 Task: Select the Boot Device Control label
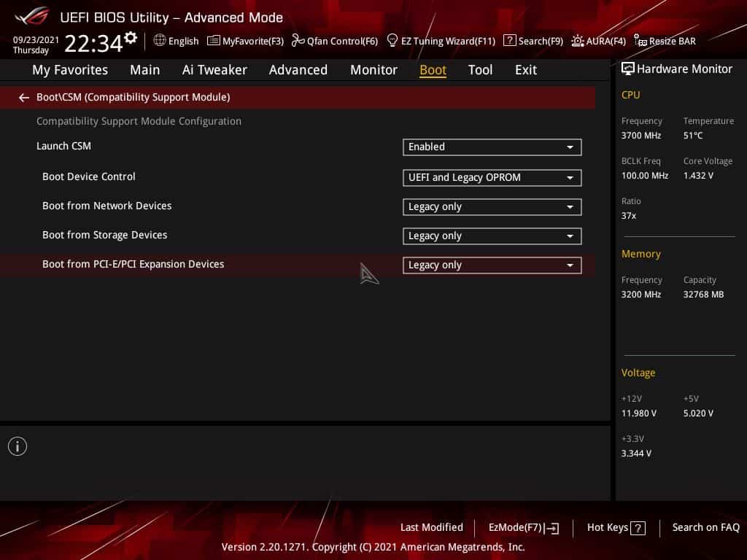point(88,176)
